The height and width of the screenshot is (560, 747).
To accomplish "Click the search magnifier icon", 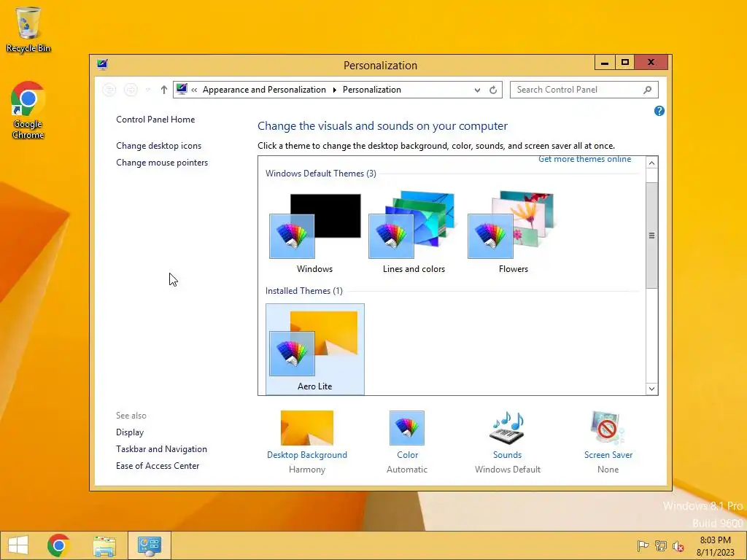I will (x=647, y=90).
